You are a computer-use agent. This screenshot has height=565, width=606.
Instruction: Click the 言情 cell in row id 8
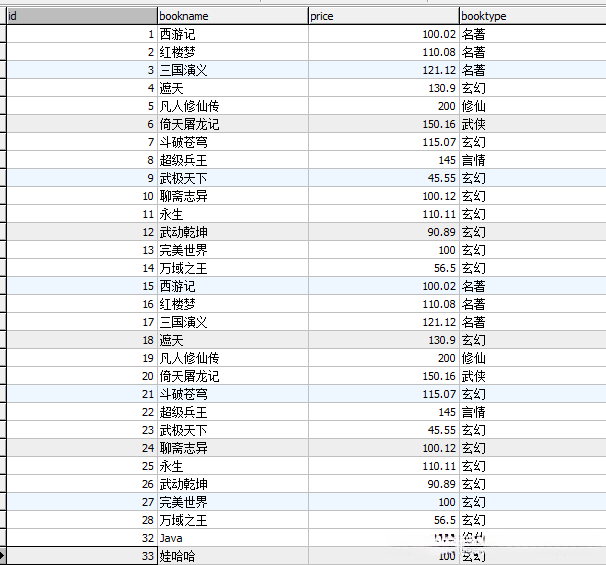click(x=533, y=160)
